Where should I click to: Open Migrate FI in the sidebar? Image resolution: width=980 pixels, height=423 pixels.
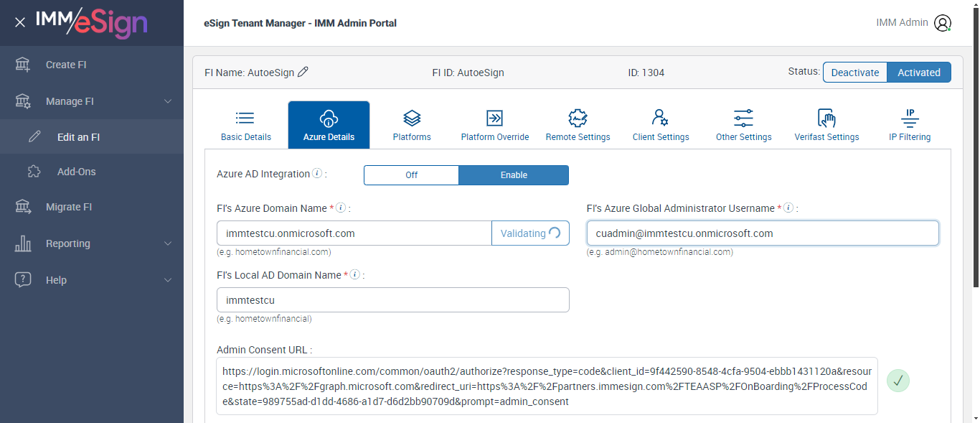(x=92, y=207)
